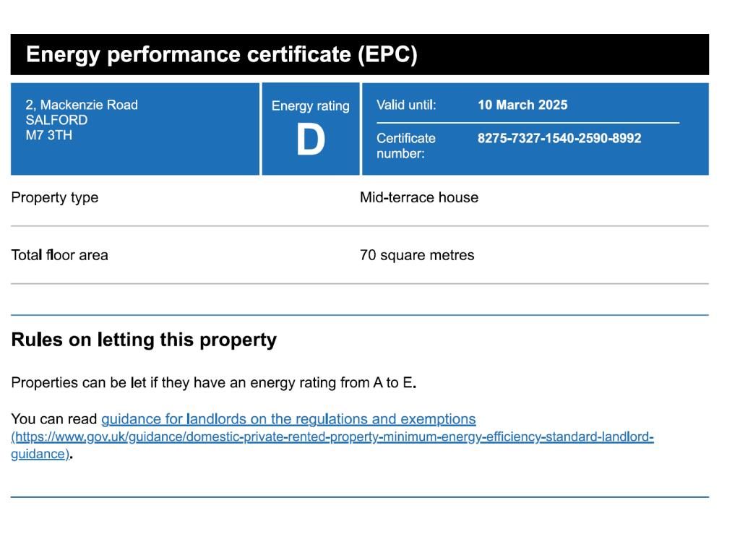Click the Energy rating label
The width and height of the screenshot is (740, 560).
(310, 106)
